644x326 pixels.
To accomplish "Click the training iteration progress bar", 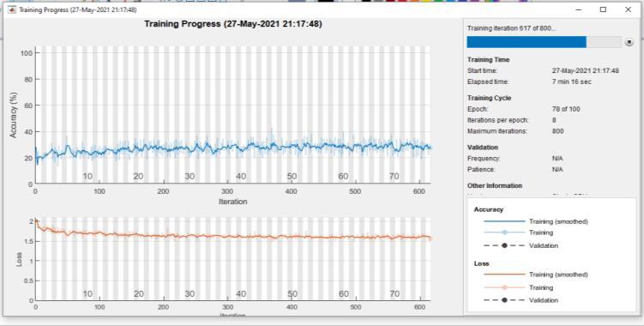I will point(545,42).
